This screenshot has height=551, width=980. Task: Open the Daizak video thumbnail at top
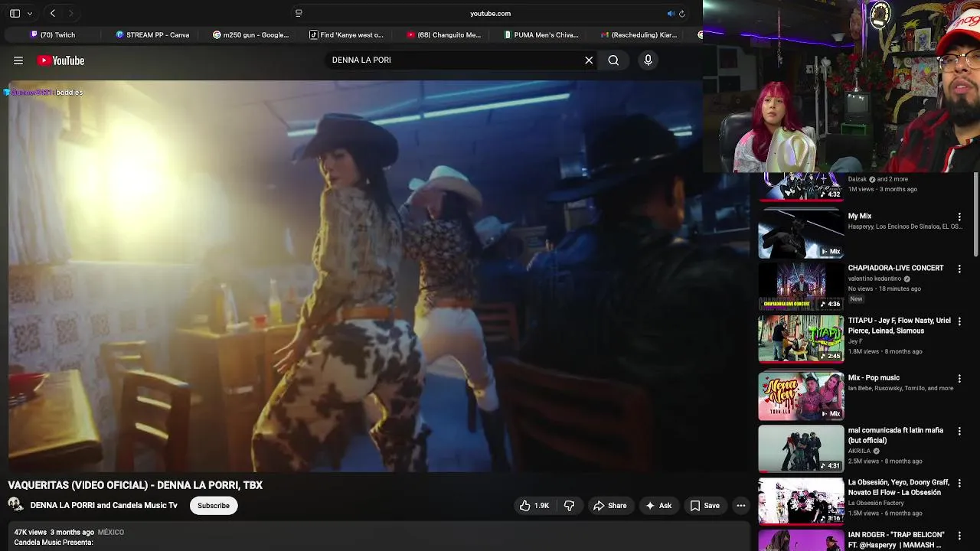click(801, 187)
